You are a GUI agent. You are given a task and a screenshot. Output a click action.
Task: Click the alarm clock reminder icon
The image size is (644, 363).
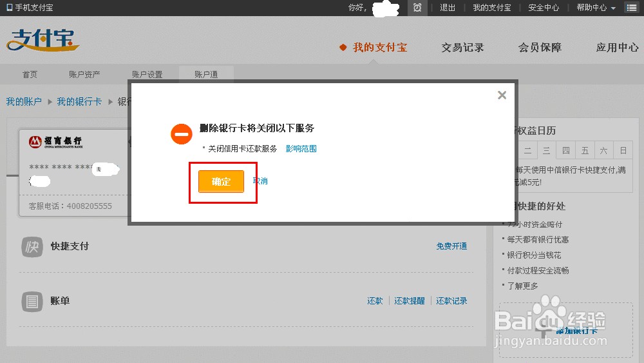click(x=417, y=8)
